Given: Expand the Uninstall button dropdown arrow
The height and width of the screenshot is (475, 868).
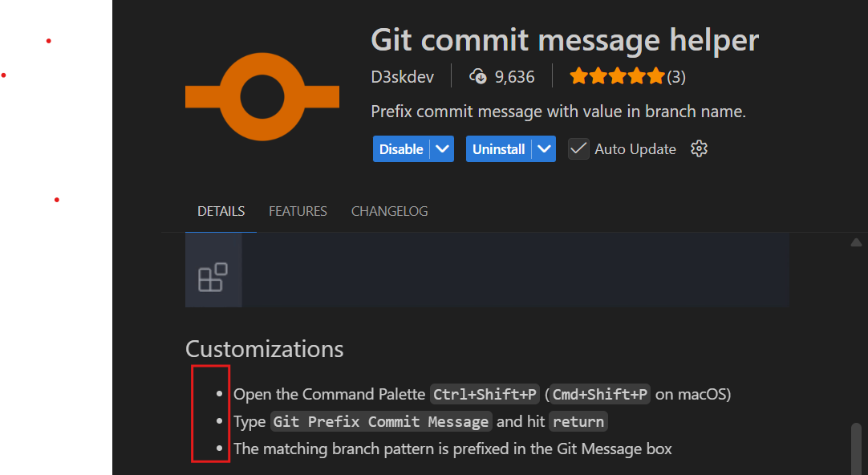Looking at the screenshot, I should tap(544, 149).
